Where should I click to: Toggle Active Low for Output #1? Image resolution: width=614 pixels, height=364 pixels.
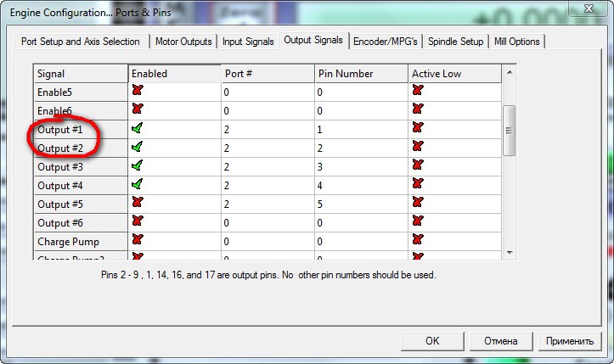click(418, 127)
